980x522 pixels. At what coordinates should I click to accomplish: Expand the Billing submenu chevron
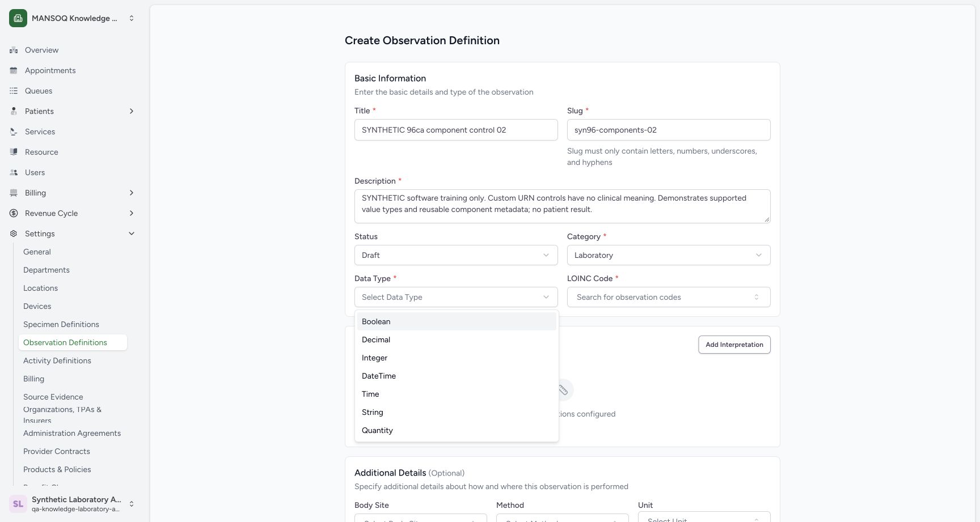click(x=132, y=193)
